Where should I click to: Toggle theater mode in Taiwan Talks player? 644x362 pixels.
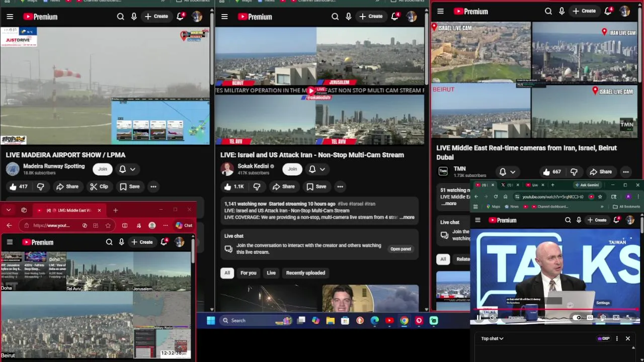coord(616,317)
